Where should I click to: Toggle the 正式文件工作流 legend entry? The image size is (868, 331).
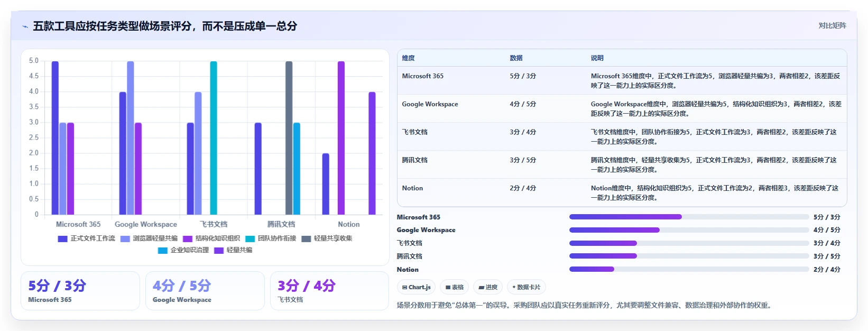click(87, 238)
